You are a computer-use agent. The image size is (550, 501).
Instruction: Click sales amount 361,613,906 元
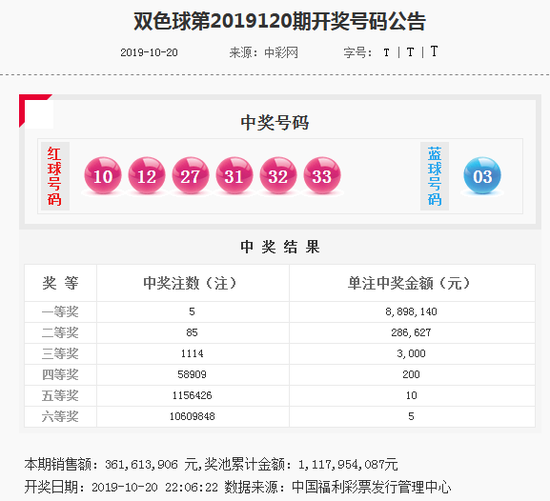point(151,465)
